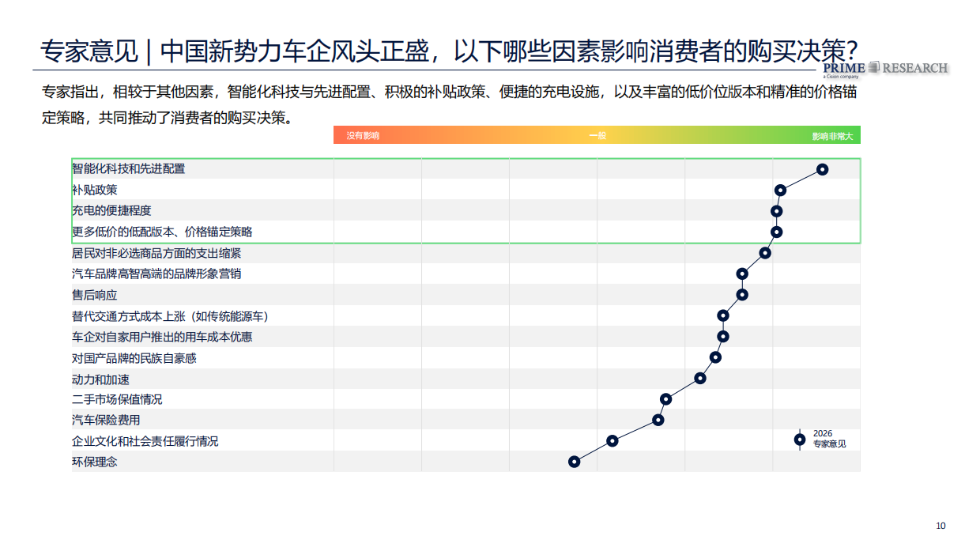The image size is (980, 551).
Task: Click the 环保理念 data point at bottom
Action: tap(575, 461)
